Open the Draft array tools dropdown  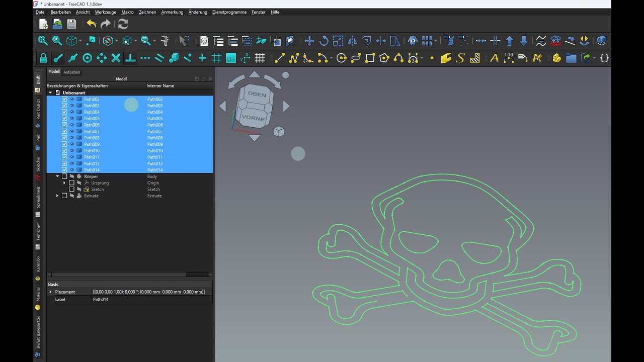pos(436,41)
